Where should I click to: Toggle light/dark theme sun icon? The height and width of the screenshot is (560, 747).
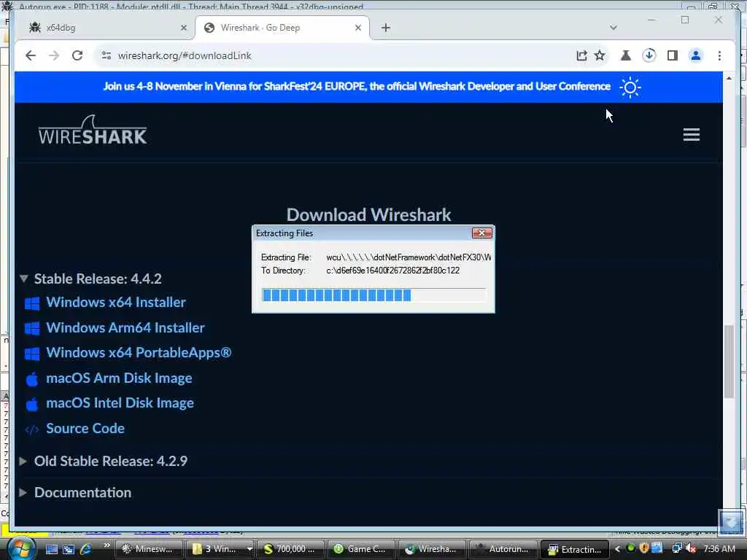(x=630, y=87)
